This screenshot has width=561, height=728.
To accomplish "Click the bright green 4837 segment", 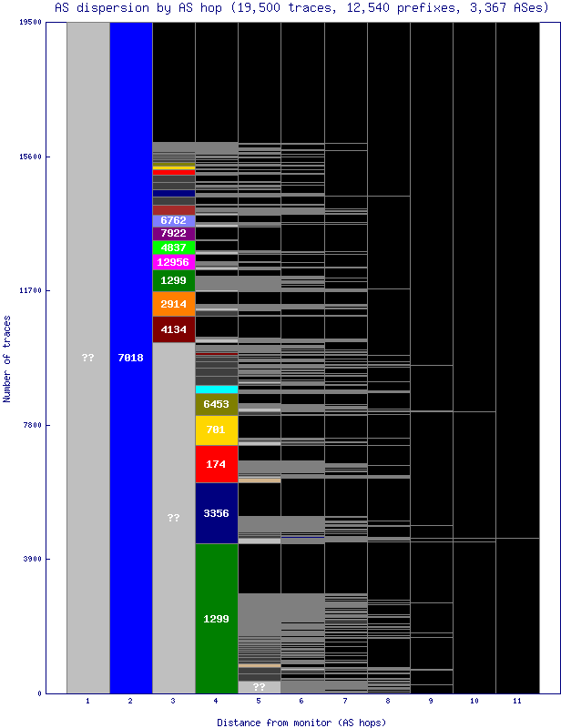I will click(174, 248).
